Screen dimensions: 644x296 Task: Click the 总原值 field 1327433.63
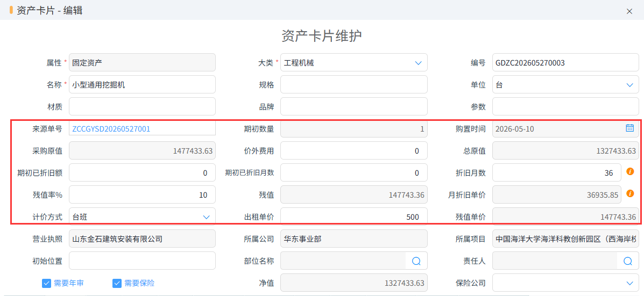565,151
